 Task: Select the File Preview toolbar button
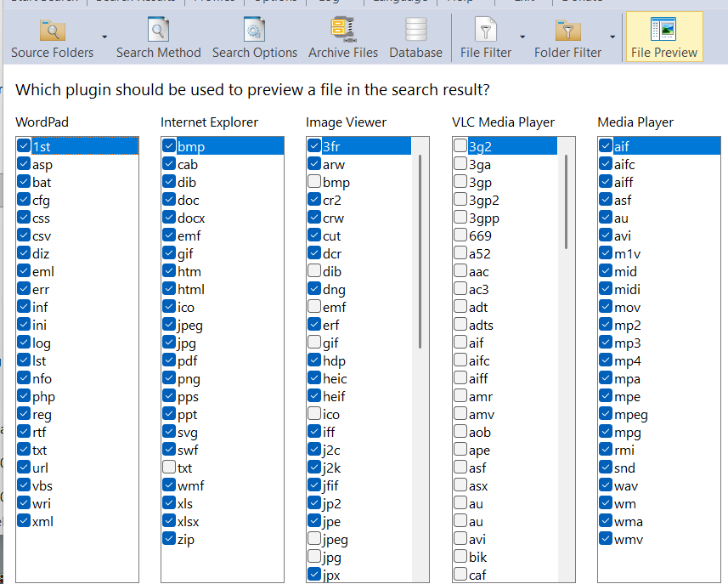coord(663,39)
